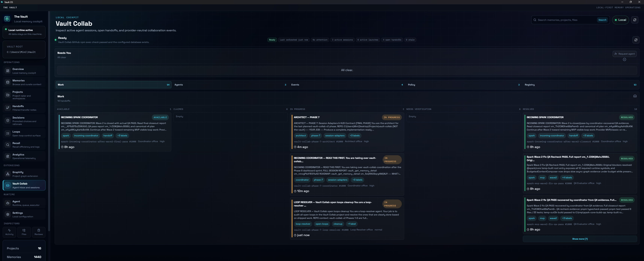
Task: Click the Ready status badge
Action: click(x=272, y=40)
